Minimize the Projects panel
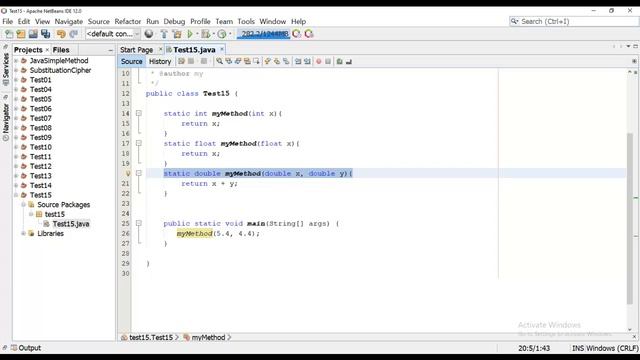The image size is (640, 360). pos(111,50)
